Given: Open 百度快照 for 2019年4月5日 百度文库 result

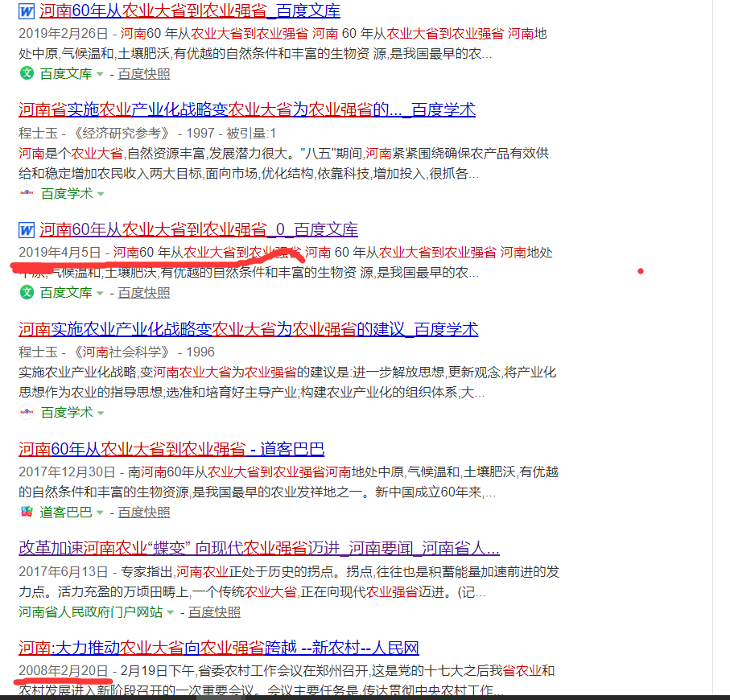Looking at the screenshot, I should (x=144, y=293).
